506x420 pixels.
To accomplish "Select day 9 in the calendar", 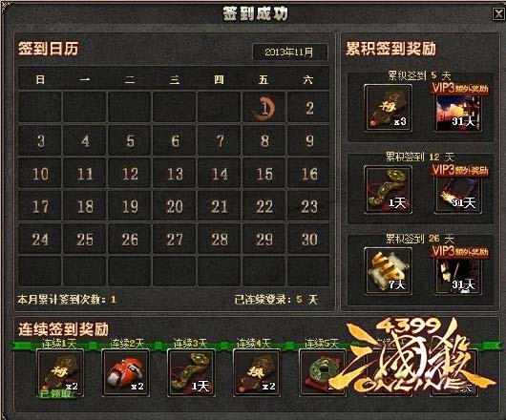I will (308, 140).
